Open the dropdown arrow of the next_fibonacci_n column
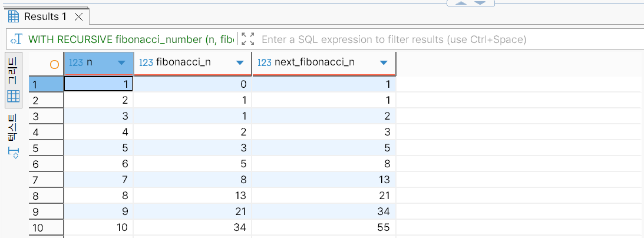The height and width of the screenshot is (238, 644). point(384,63)
